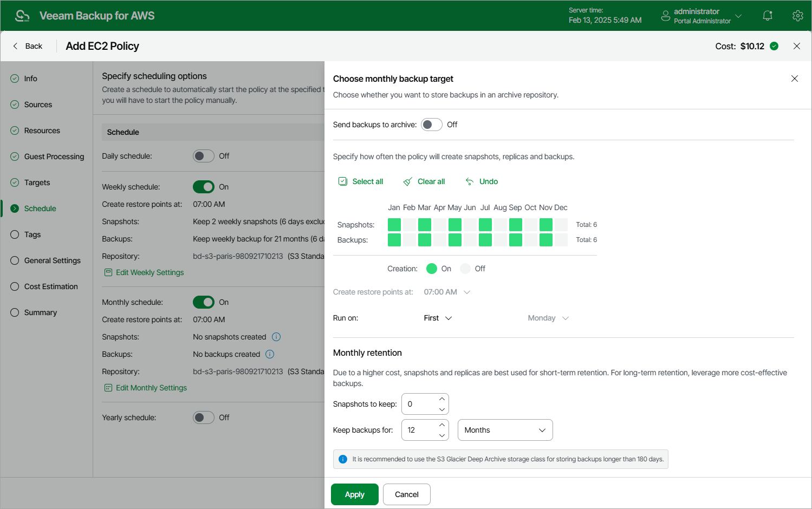Open the Run on First dropdown
This screenshot has width=812, height=509.
pyautogui.click(x=438, y=318)
